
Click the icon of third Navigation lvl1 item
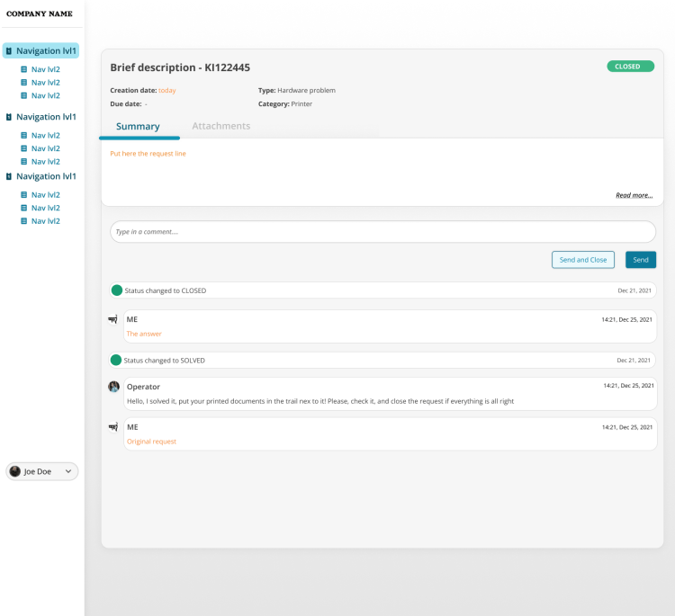tap(9, 176)
